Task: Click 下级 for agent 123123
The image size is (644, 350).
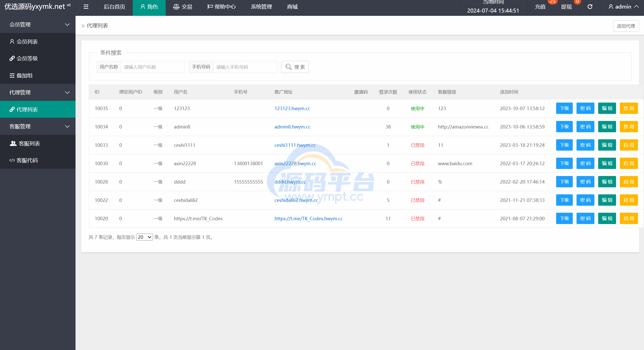Action: point(564,108)
